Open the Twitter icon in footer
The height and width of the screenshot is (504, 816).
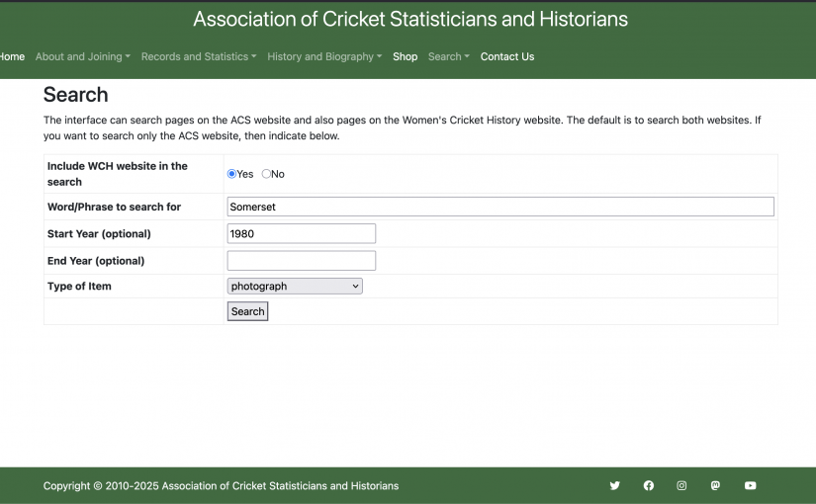click(614, 485)
